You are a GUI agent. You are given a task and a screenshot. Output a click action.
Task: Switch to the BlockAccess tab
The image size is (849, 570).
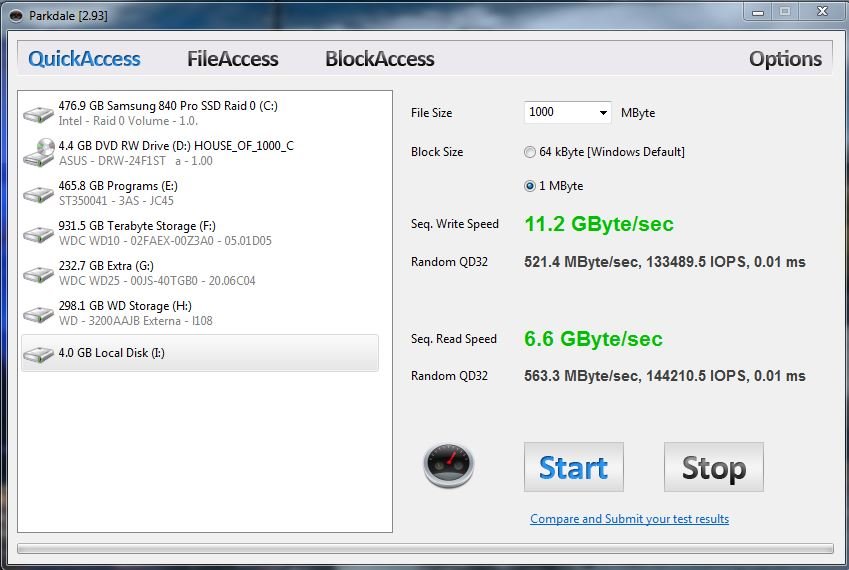[x=380, y=59]
